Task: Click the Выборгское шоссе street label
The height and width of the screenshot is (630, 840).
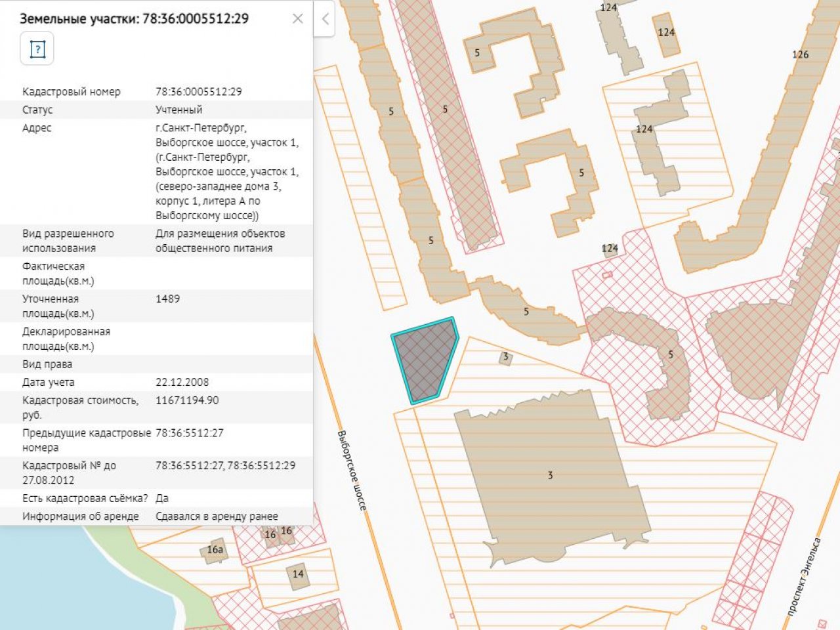Action: tap(352, 469)
